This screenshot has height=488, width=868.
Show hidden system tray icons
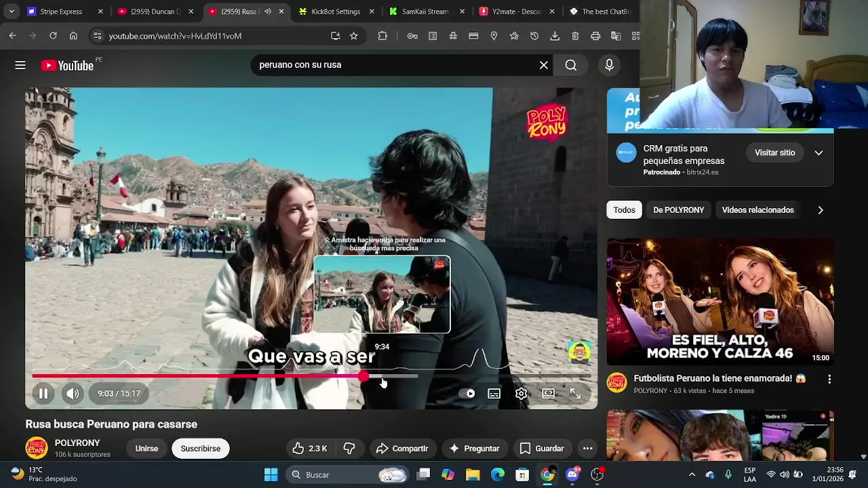[x=692, y=474]
